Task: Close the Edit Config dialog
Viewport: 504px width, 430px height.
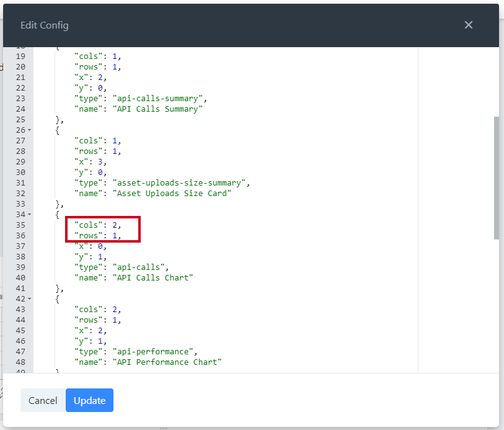Action: point(468,25)
